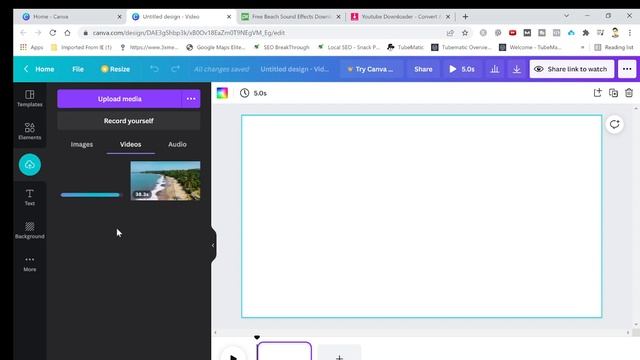Click the circular refresh comment icon beside canvas
This screenshot has width=640, height=360.
614,124
